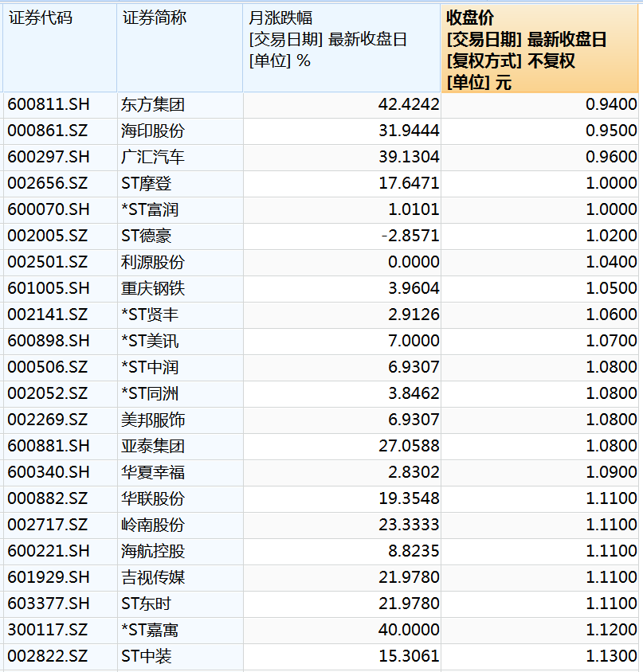The image size is (643, 672).
Task: Open the *ST美讯 name cell
Action: 180,341
